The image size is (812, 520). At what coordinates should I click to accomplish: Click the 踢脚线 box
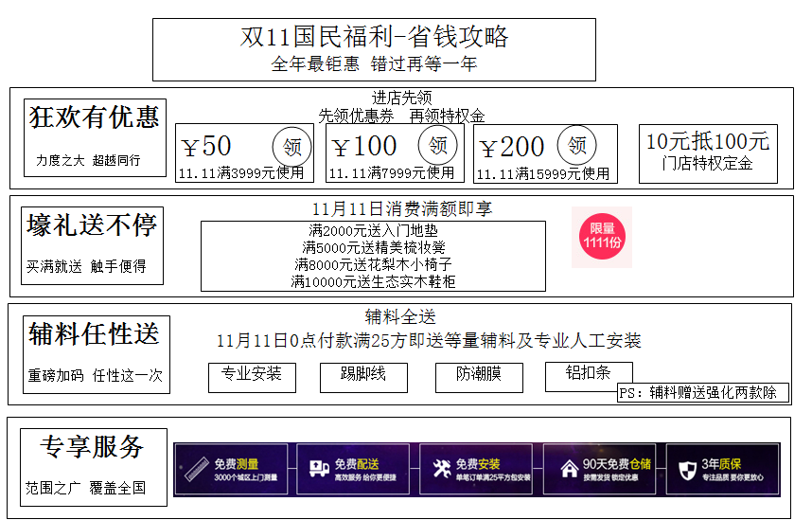pyautogui.click(x=363, y=377)
